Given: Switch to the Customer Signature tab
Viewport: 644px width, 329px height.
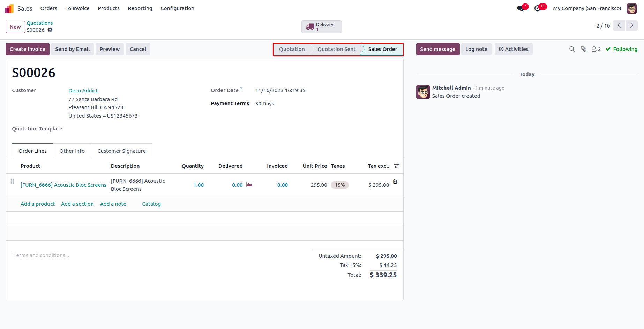Looking at the screenshot, I should [x=121, y=151].
